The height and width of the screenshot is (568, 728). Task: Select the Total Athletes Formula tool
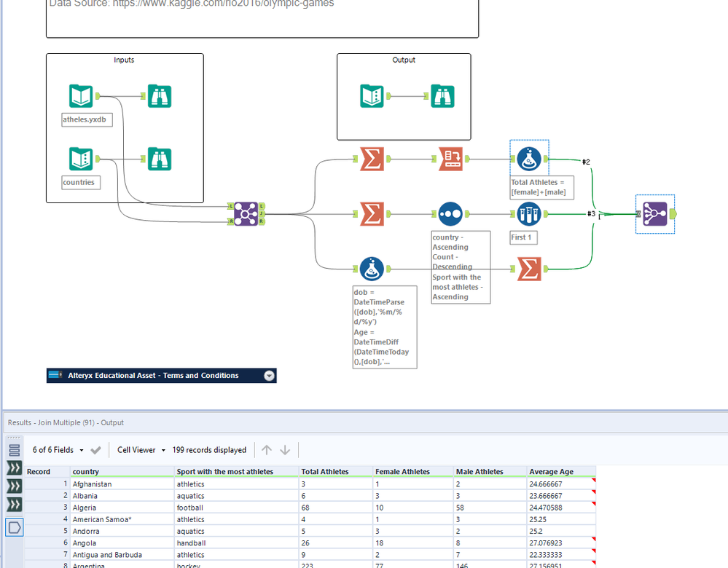[529, 159]
